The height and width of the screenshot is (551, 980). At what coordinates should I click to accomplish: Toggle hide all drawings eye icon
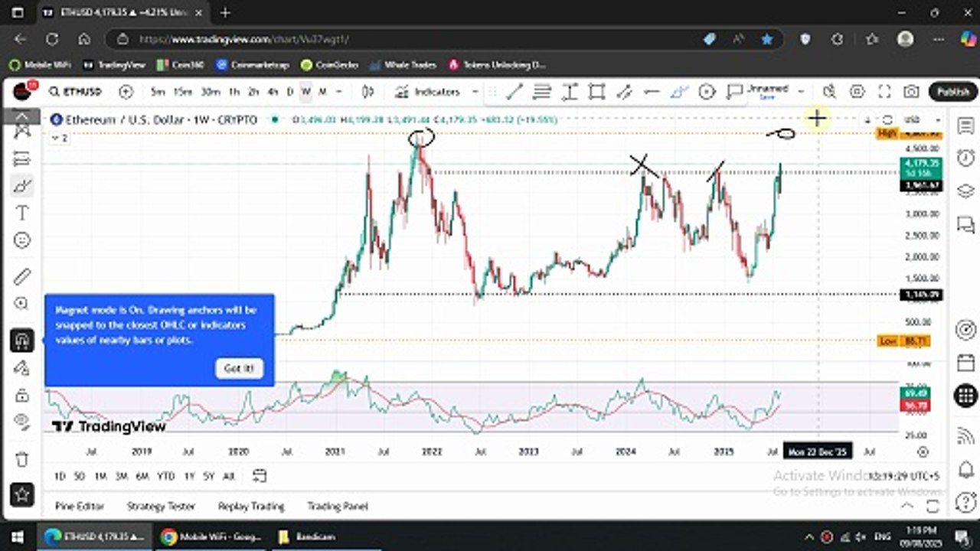coord(22,422)
